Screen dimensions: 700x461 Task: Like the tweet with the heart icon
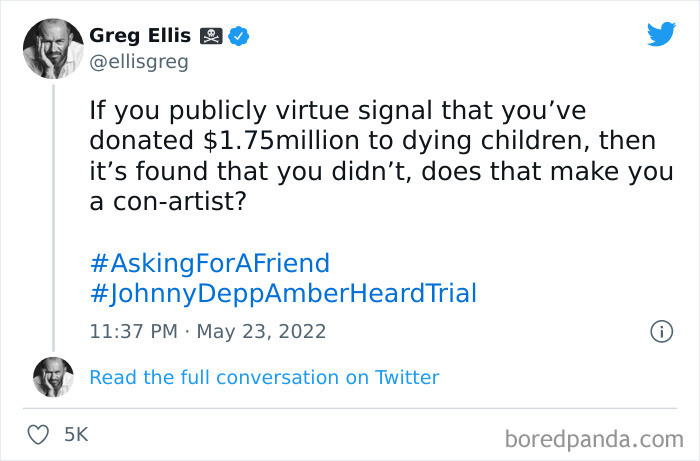39,434
